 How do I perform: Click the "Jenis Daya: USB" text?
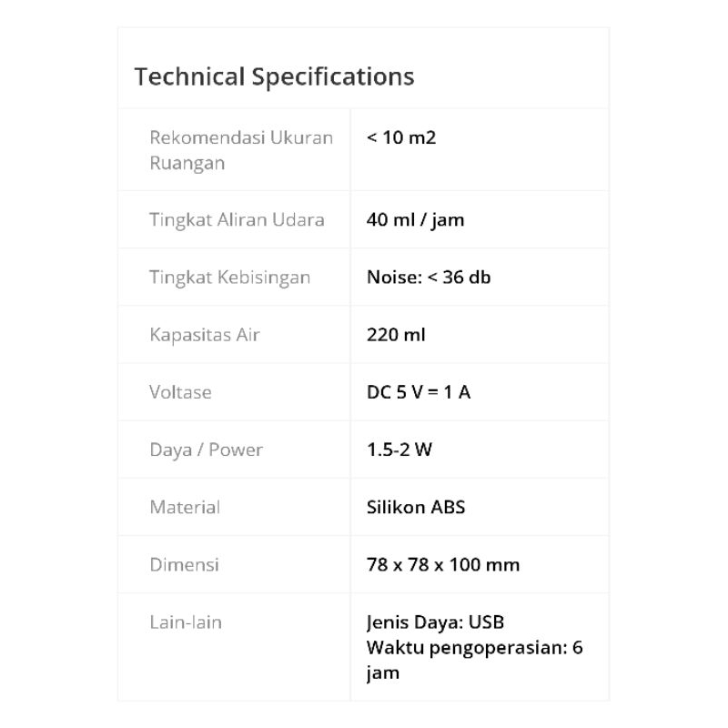click(435, 622)
